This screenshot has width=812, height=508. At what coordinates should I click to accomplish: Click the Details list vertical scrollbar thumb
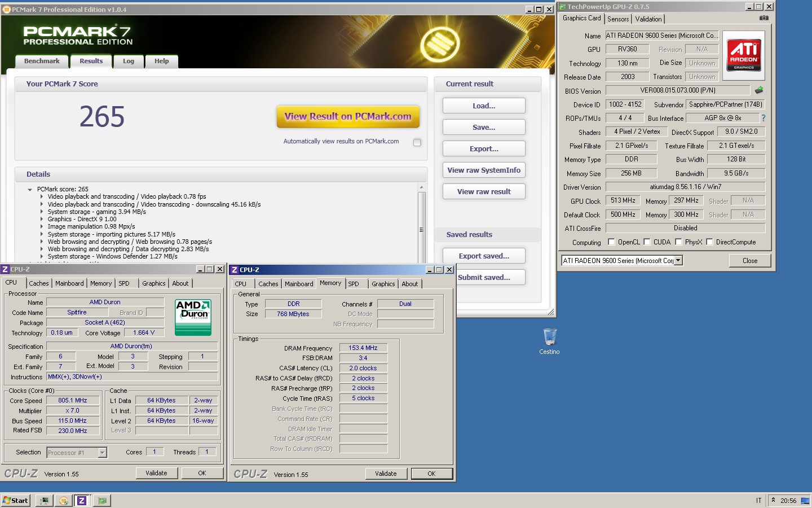point(421,228)
